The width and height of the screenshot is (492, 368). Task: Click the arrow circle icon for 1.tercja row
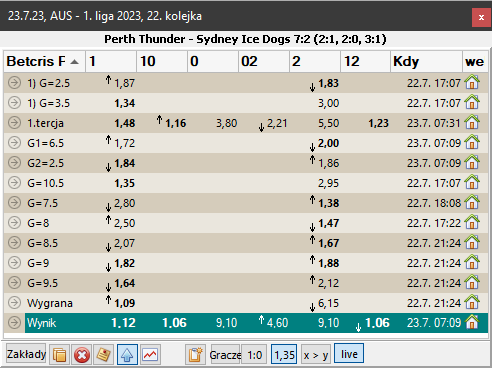14,122
